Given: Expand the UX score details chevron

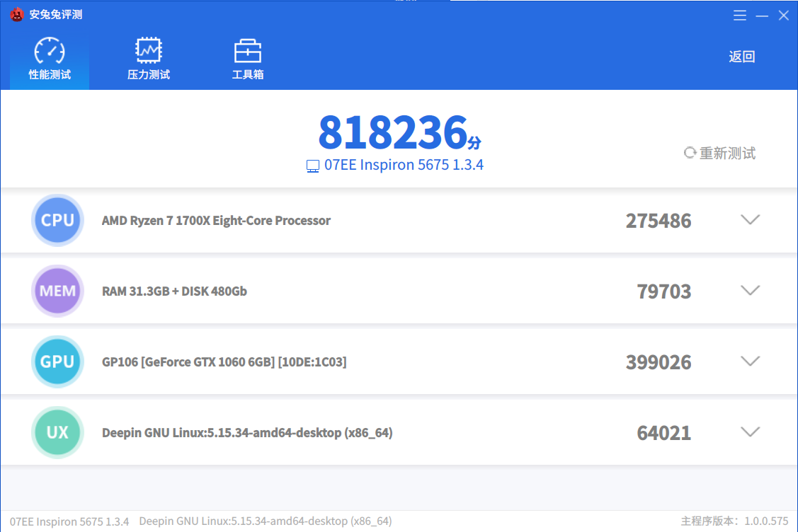Looking at the screenshot, I should [x=750, y=431].
